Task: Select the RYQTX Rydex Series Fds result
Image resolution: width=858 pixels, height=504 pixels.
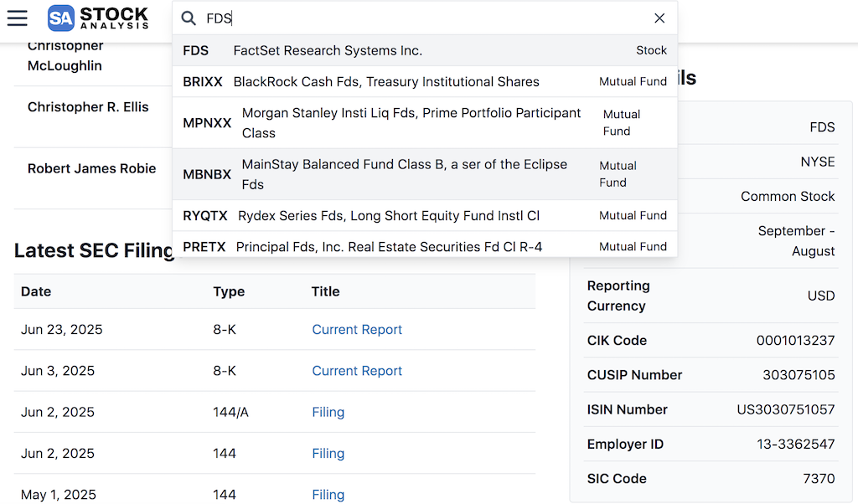Action: tap(425, 215)
